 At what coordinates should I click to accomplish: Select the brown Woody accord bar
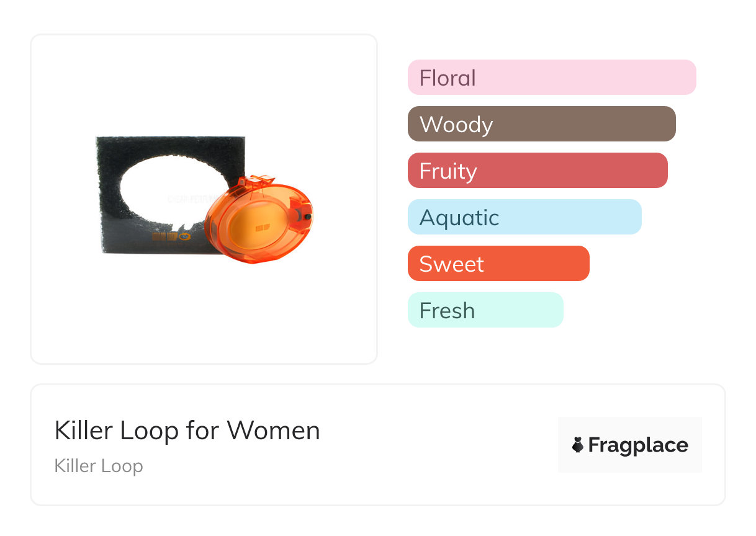(541, 124)
